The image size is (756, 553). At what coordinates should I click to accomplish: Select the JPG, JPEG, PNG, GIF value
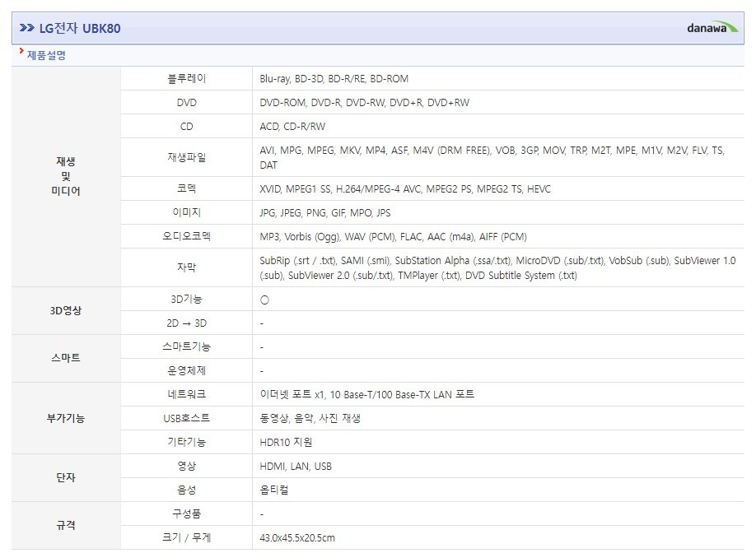click(325, 213)
